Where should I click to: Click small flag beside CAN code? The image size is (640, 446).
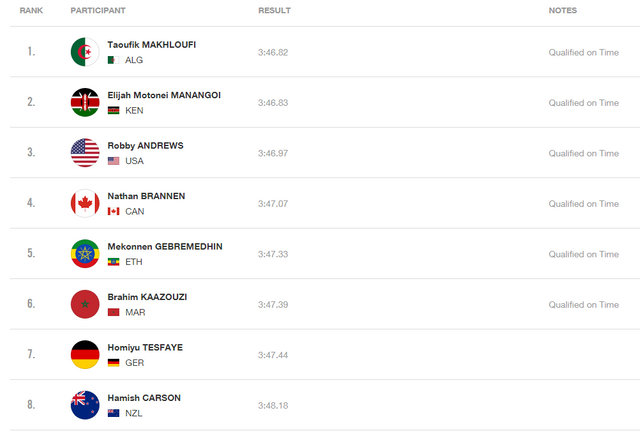[x=113, y=211]
